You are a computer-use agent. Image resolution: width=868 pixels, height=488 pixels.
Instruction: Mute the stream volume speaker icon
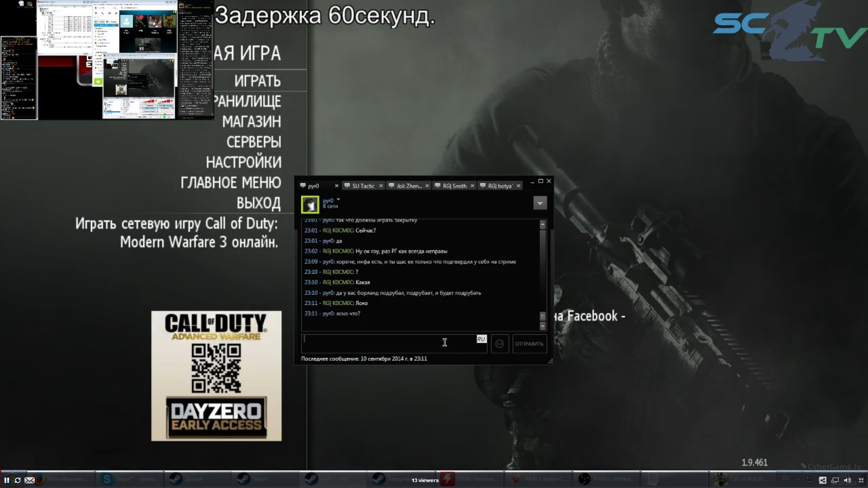pyautogui.click(x=848, y=480)
